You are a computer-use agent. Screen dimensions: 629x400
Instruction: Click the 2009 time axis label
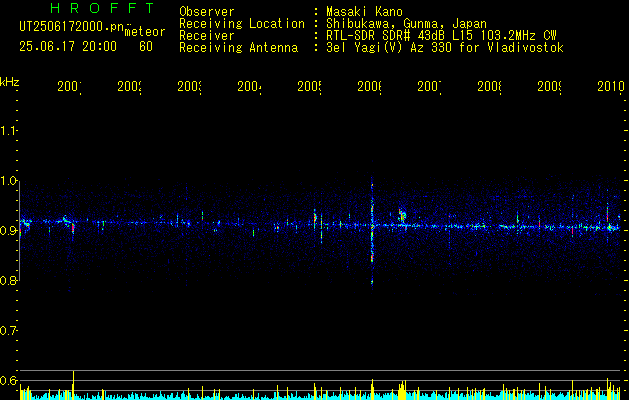point(550,87)
